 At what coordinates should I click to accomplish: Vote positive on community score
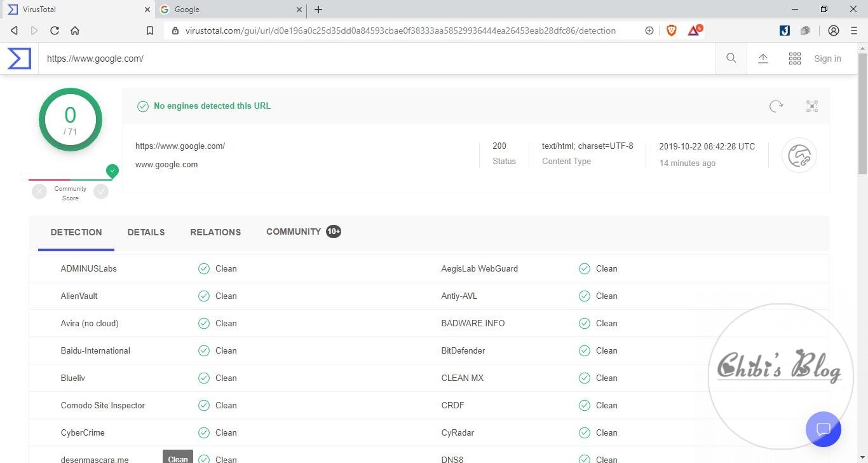tap(101, 191)
